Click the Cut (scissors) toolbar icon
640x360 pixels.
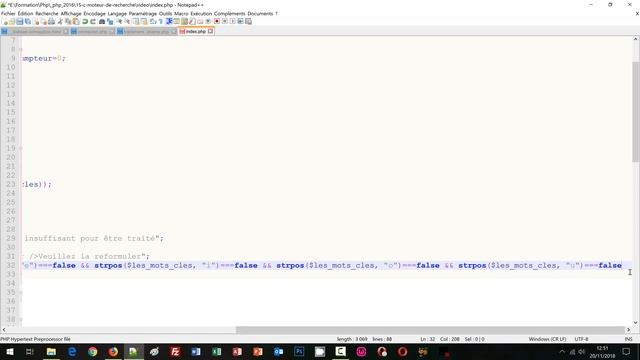[x=60, y=22]
